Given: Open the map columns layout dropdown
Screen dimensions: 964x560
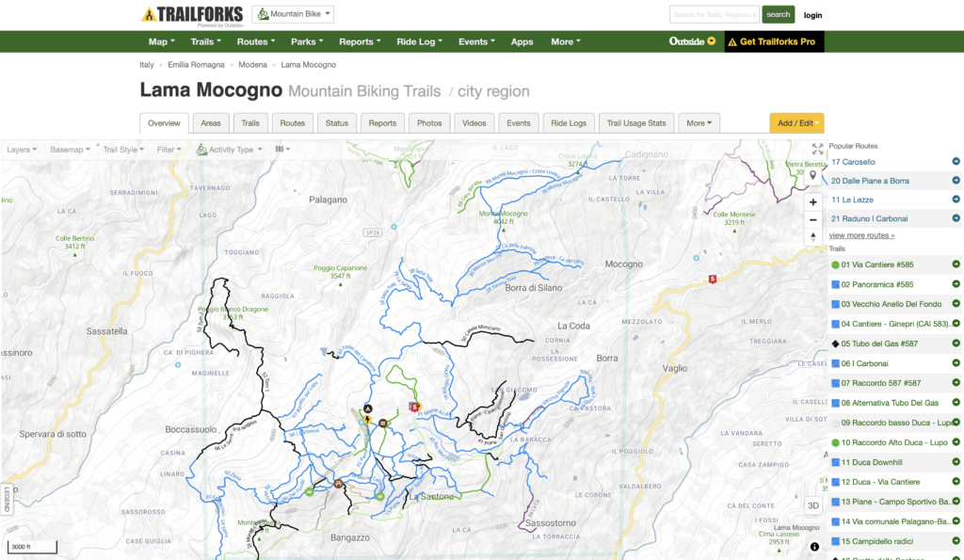Looking at the screenshot, I should pos(282,149).
